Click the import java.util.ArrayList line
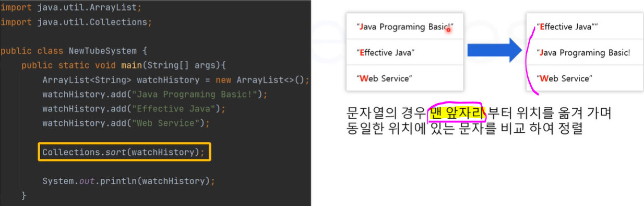This screenshot has width=644, height=206. click(71, 8)
